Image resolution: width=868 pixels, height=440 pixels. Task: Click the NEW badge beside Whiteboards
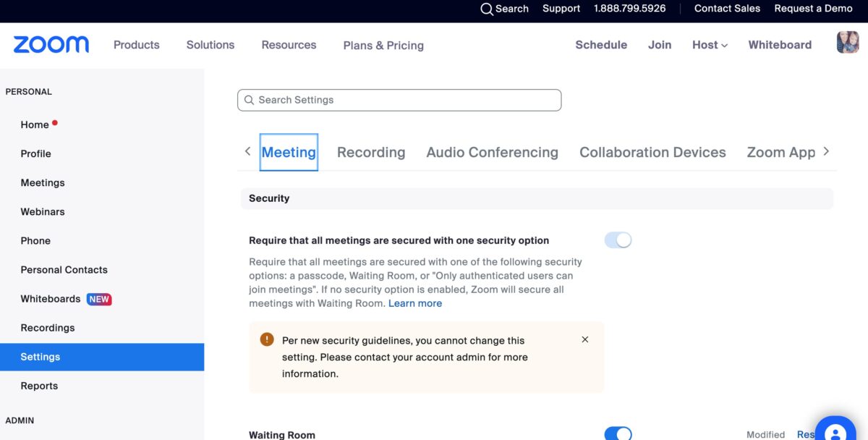click(x=99, y=299)
